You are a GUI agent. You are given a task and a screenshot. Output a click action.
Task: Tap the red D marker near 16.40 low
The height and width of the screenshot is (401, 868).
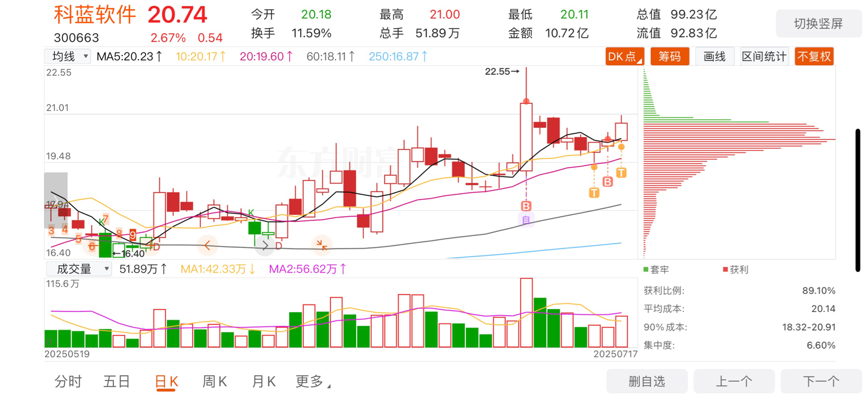pos(156,247)
